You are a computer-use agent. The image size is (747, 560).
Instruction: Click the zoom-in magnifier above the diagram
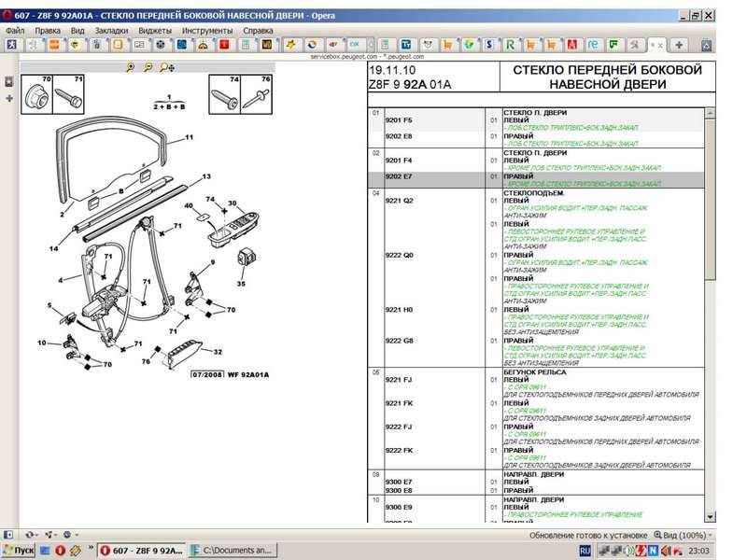point(130,67)
